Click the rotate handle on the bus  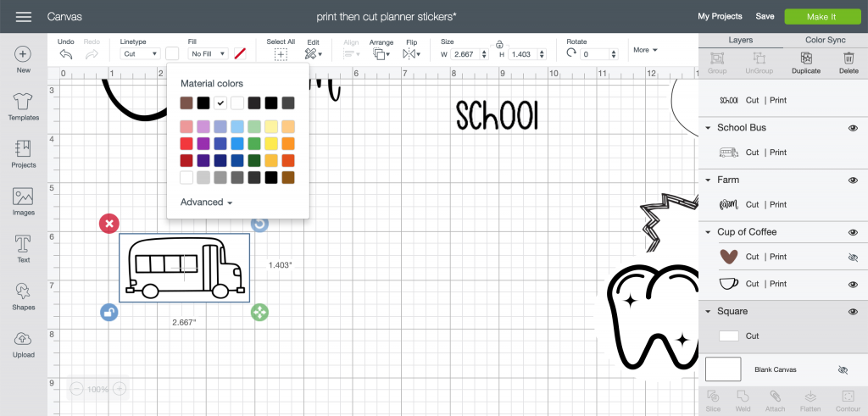coord(259,224)
